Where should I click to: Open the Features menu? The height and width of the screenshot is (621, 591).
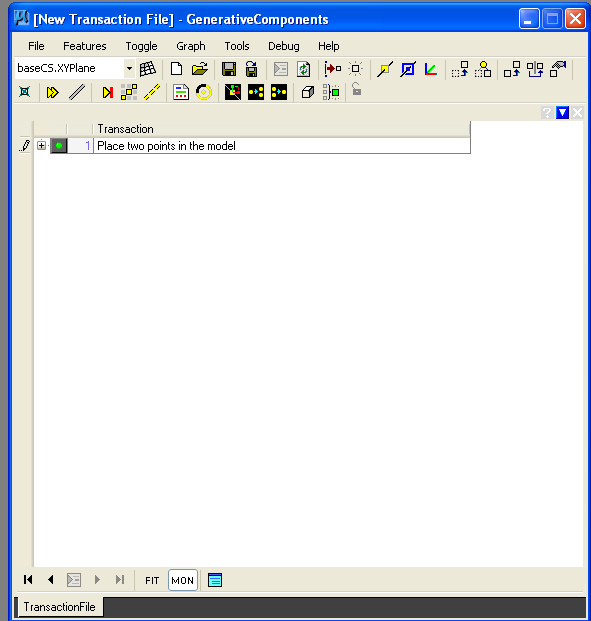tap(85, 46)
